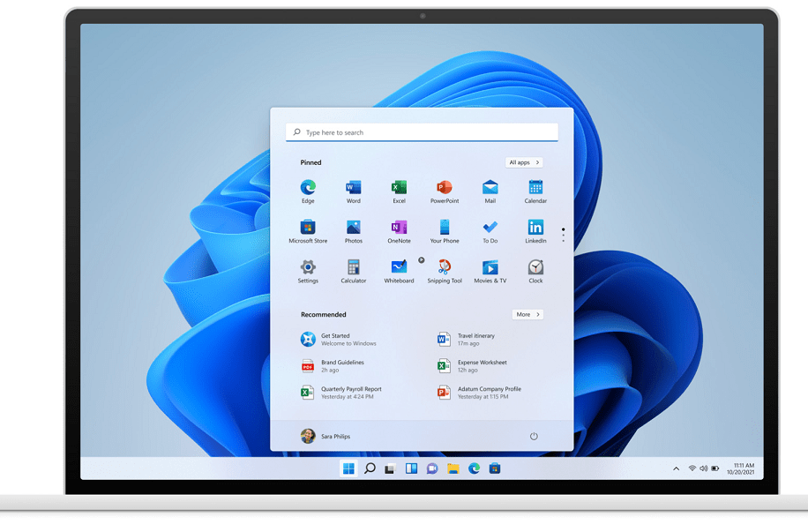
Task: Open Settings from pinned apps
Action: (308, 267)
